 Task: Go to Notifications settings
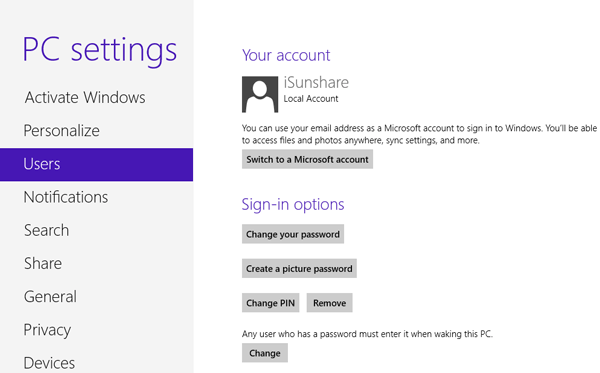pyautogui.click(x=66, y=197)
